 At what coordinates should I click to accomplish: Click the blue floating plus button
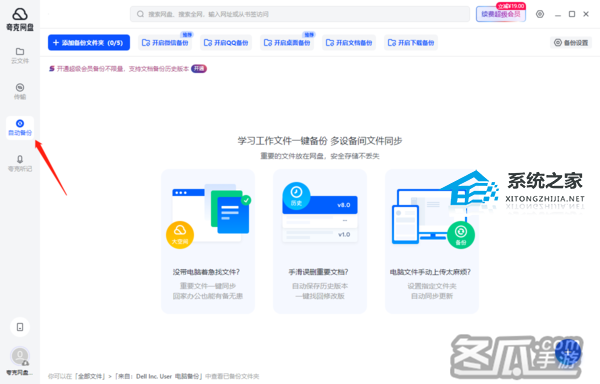(x=568, y=353)
